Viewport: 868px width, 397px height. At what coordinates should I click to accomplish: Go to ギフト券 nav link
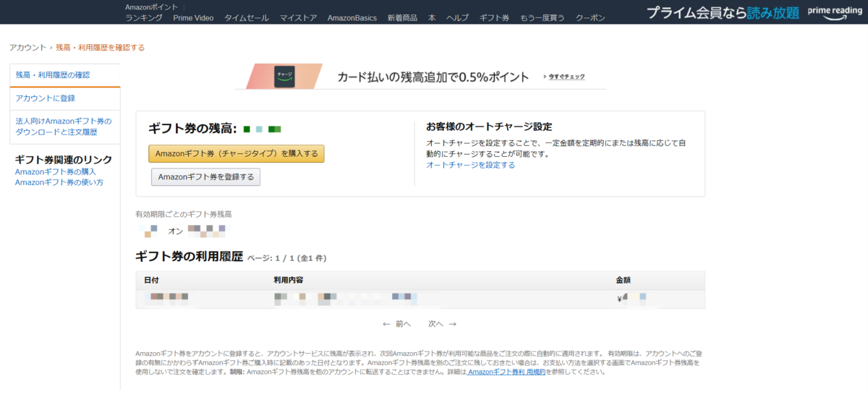coord(494,18)
